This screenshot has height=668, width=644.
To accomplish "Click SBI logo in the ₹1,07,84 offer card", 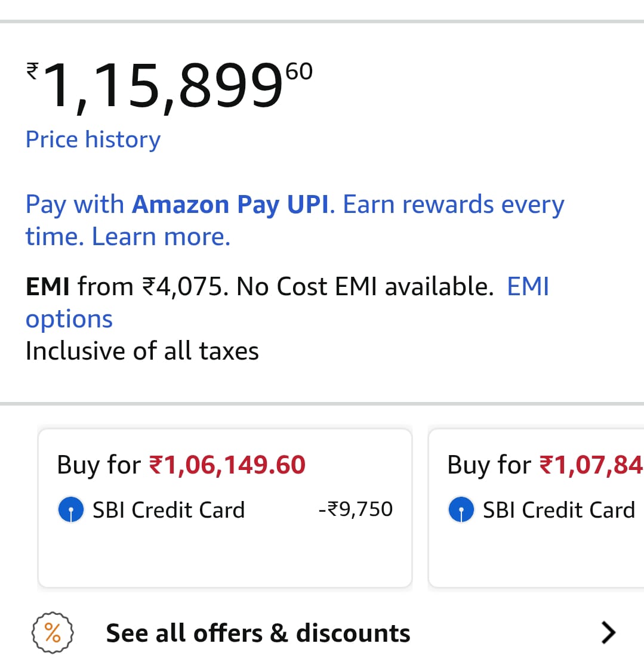I will pyautogui.click(x=461, y=511).
